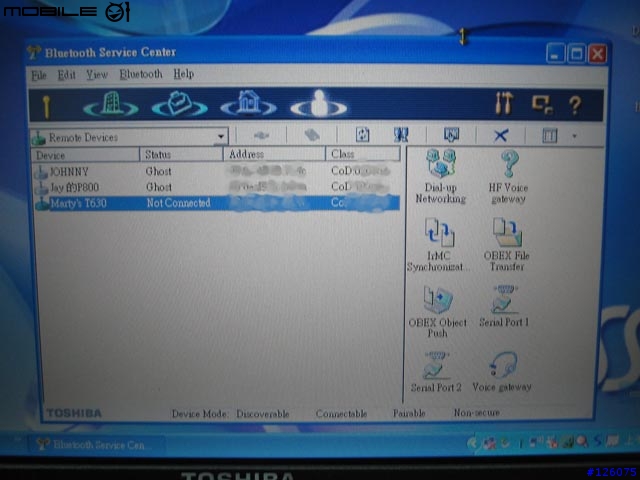Click the greyed connect toolbar icon

pos(261,135)
